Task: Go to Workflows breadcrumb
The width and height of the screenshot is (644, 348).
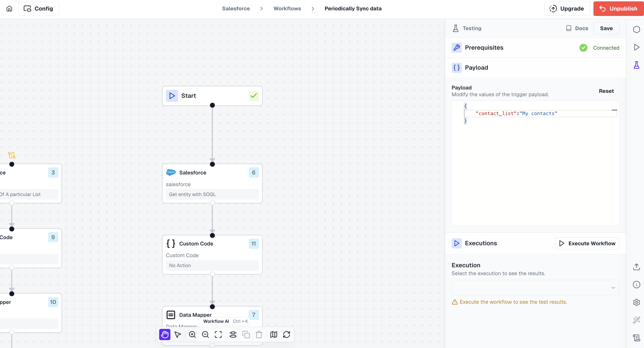Action: click(x=287, y=9)
